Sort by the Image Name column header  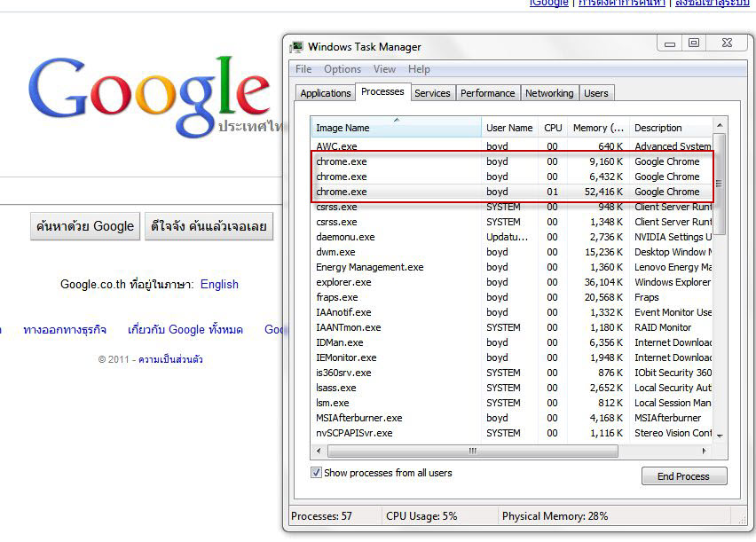pyautogui.click(x=397, y=128)
